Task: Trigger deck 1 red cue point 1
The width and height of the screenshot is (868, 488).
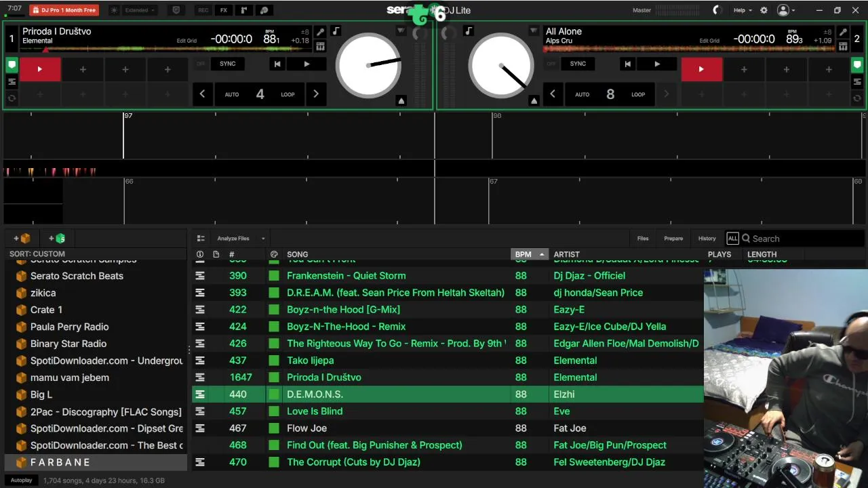Action: coord(40,69)
